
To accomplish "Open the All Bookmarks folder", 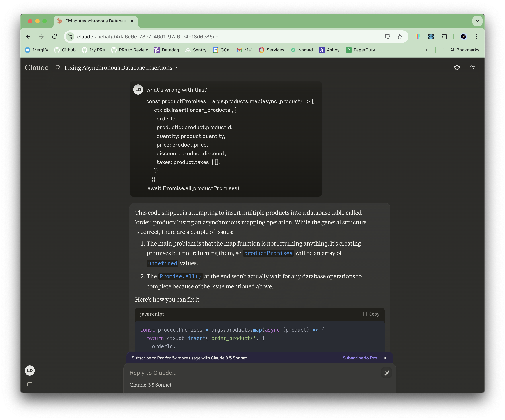I will (460, 50).
